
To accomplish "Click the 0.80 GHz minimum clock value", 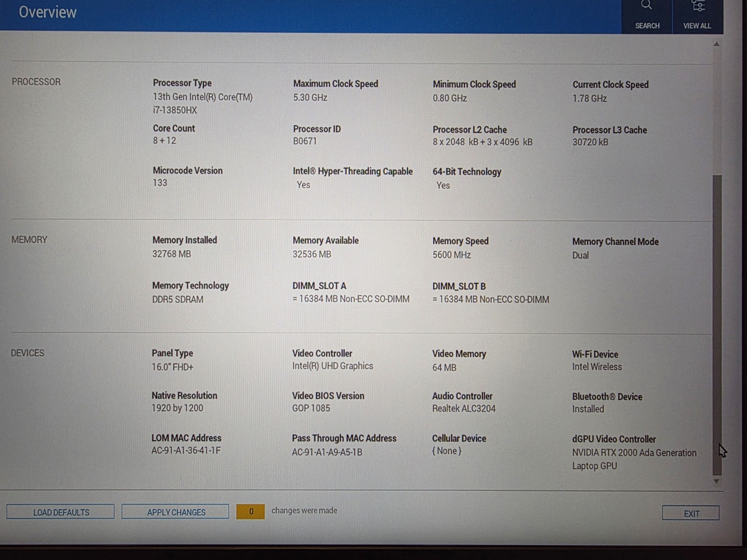I will tap(450, 98).
